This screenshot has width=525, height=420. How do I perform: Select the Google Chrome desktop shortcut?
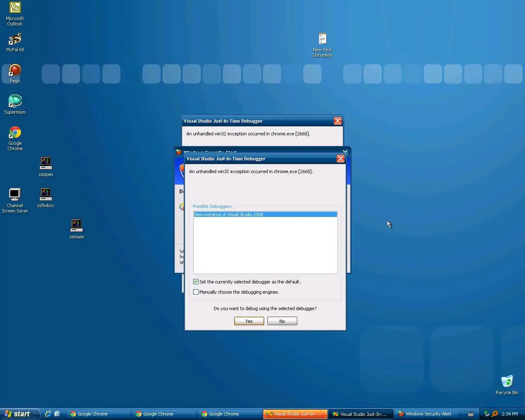click(15, 138)
